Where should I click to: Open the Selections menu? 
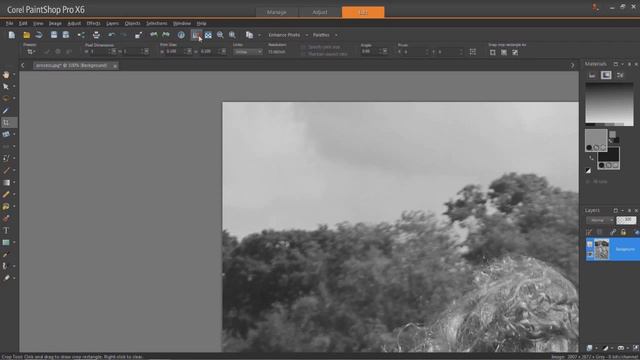(157, 24)
